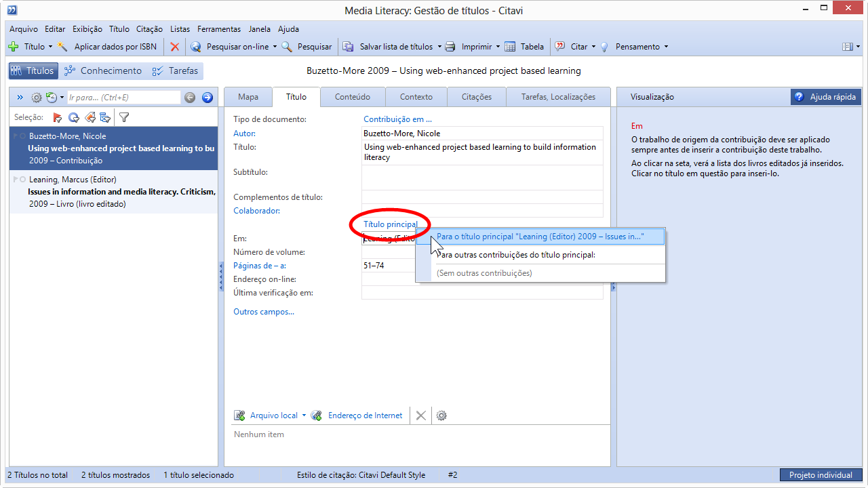Toggle the circle marker on Leaning, Marcus entry
Image resolution: width=868 pixels, height=488 pixels.
(x=23, y=180)
